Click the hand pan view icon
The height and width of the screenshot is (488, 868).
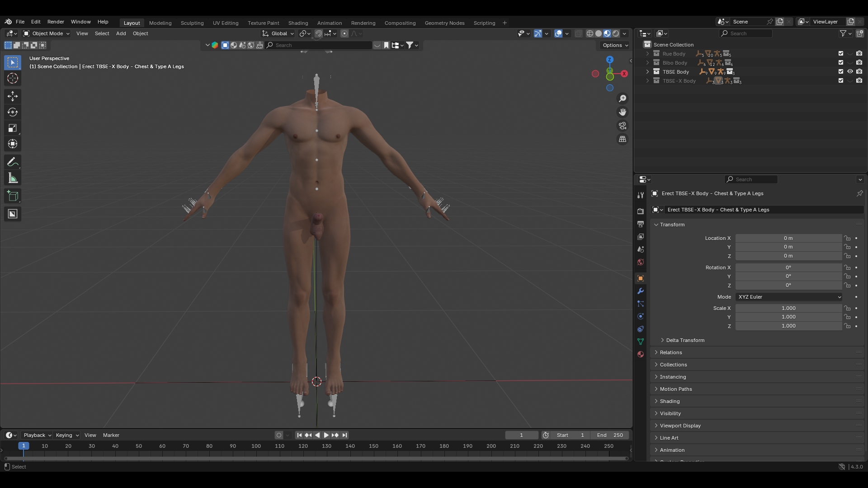point(623,112)
